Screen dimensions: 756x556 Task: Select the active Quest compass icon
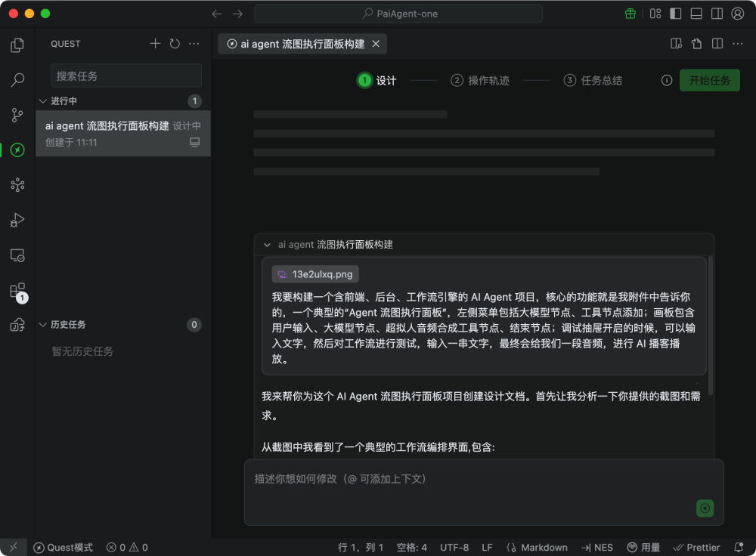(x=17, y=150)
